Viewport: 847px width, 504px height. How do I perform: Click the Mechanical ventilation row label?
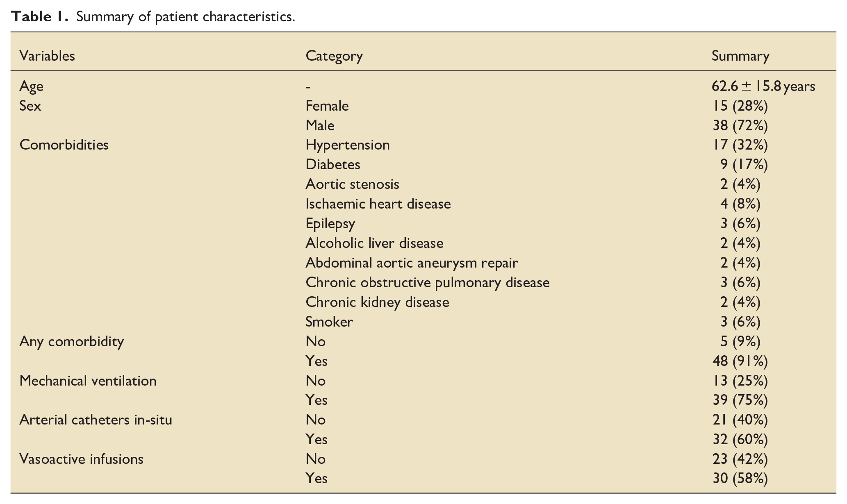point(88,381)
